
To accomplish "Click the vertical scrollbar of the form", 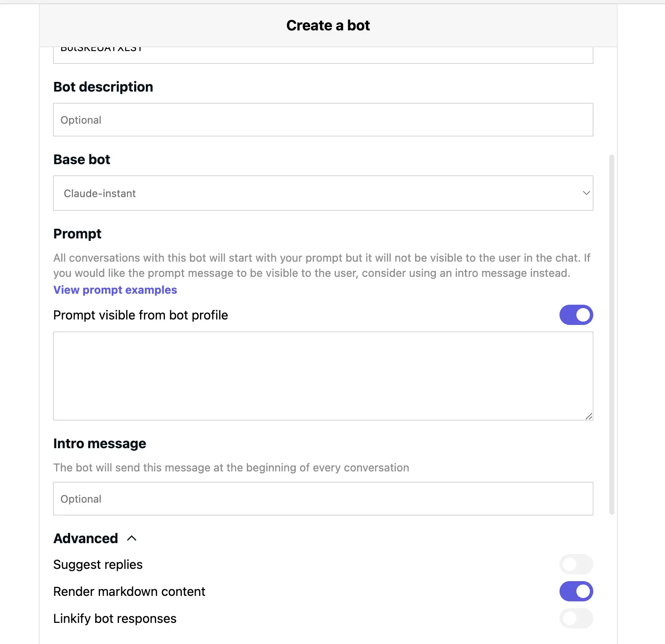I will 611,334.
